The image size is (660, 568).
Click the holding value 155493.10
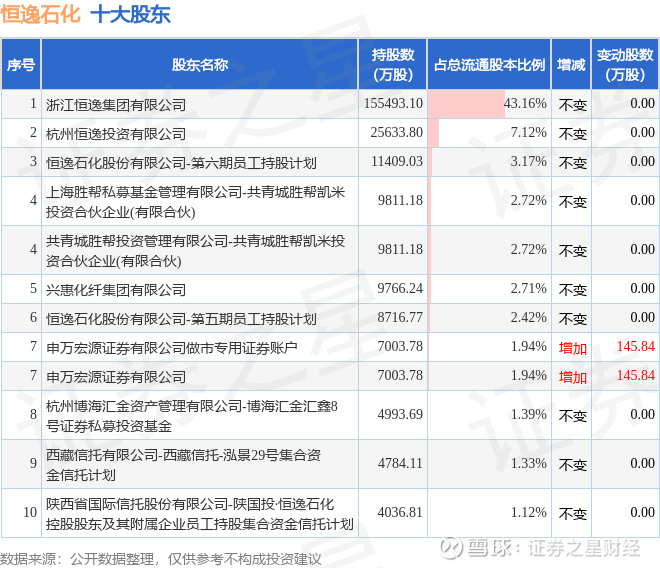[393, 104]
